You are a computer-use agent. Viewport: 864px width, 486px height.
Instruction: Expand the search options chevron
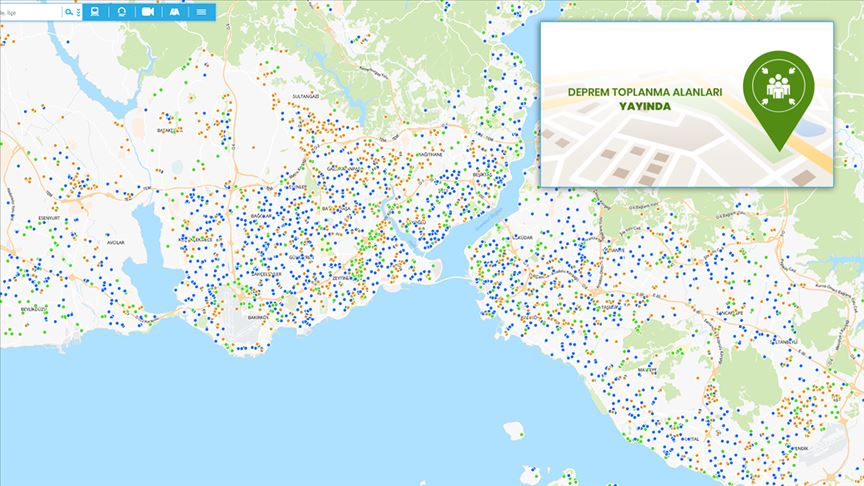77,12
